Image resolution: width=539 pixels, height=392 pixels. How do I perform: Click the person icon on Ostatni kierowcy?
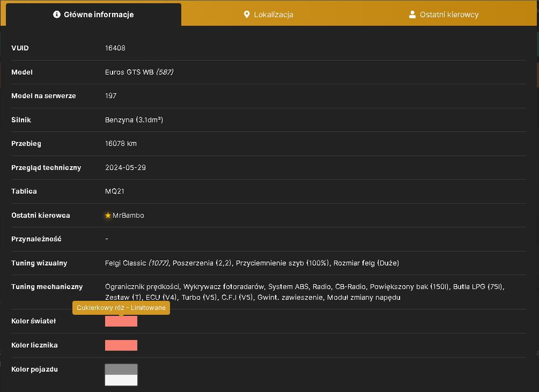coord(412,15)
